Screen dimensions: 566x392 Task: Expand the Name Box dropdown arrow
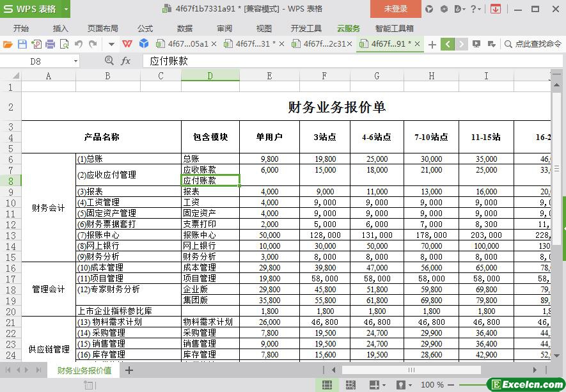tap(75, 61)
